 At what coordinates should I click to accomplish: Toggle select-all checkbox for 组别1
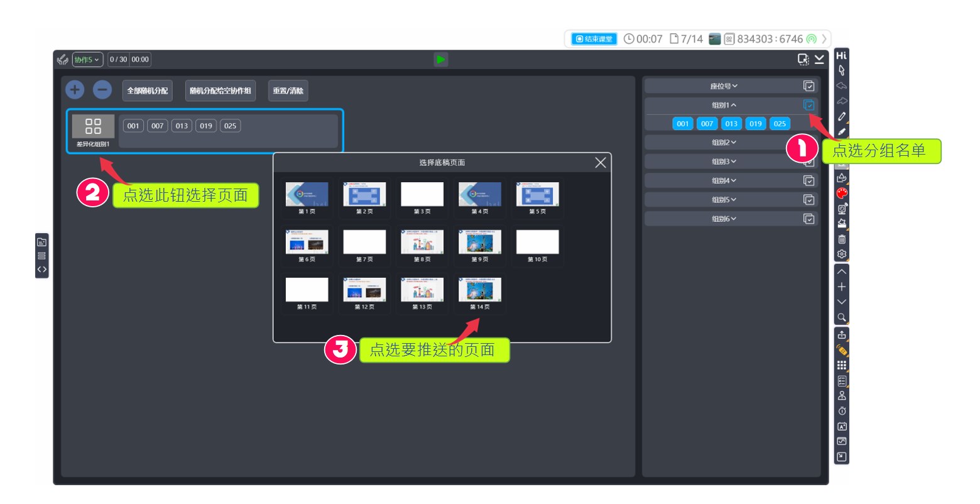809,105
